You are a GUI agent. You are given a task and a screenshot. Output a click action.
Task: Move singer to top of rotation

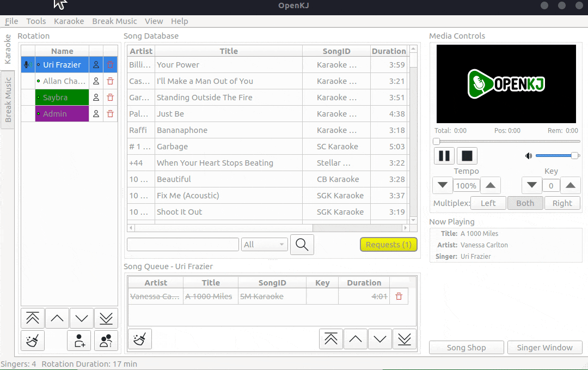tap(32, 318)
